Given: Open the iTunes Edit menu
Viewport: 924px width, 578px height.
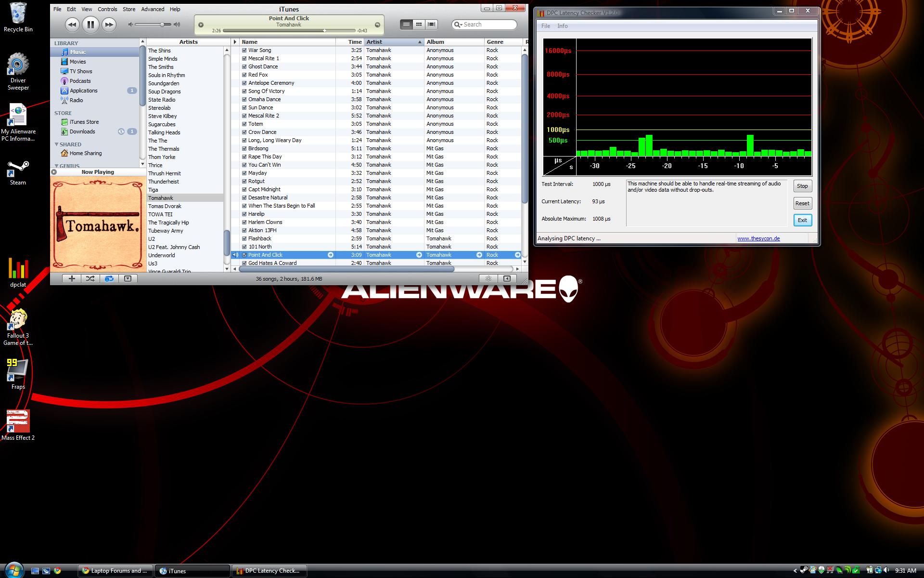Looking at the screenshot, I should (71, 9).
